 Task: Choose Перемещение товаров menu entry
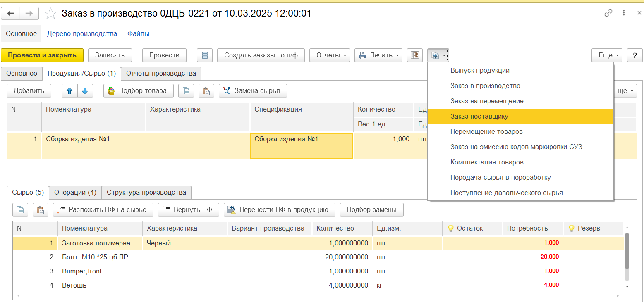click(486, 132)
